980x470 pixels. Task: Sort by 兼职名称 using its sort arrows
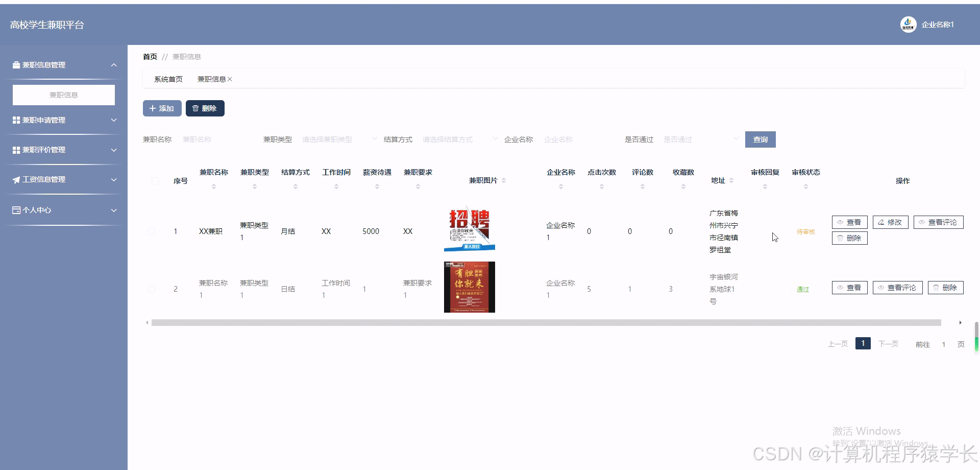click(214, 186)
